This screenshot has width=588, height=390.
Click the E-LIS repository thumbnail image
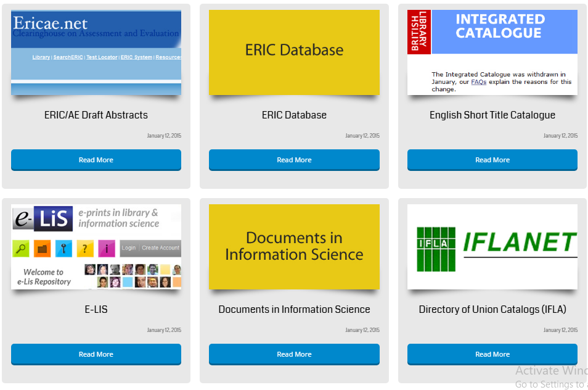tap(96, 247)
